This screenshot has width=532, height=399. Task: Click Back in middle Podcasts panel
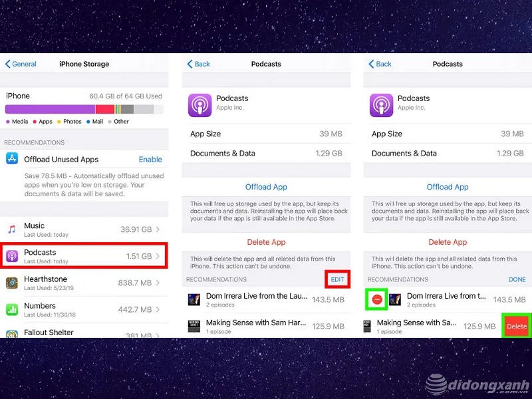199,64
